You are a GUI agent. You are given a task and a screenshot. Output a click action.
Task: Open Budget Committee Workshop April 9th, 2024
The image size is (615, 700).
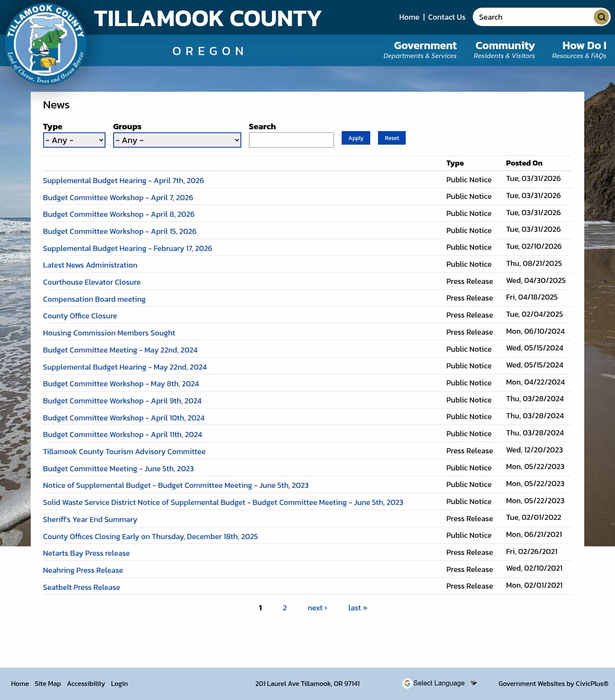point(122,401)
